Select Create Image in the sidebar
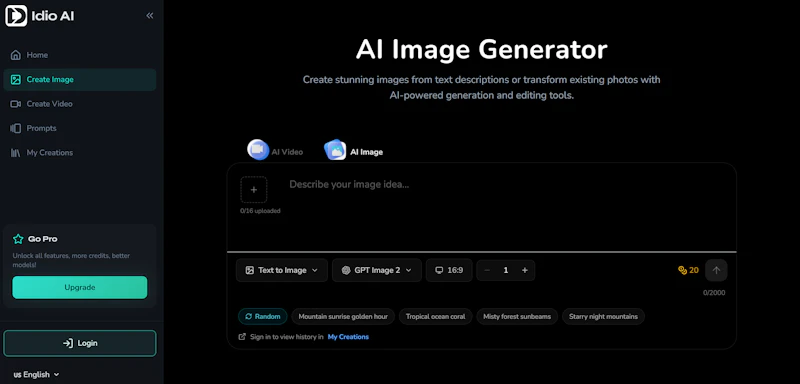 (80, 80)
